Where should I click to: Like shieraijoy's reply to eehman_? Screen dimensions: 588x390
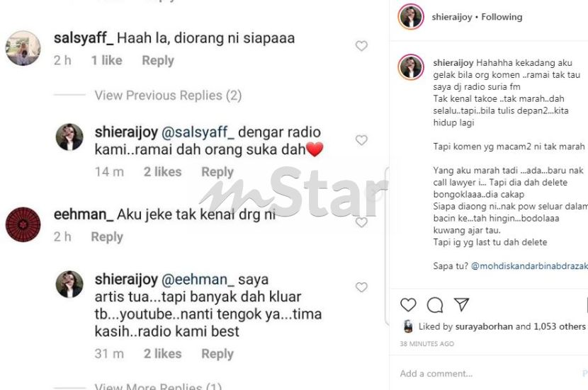(361, 287)
